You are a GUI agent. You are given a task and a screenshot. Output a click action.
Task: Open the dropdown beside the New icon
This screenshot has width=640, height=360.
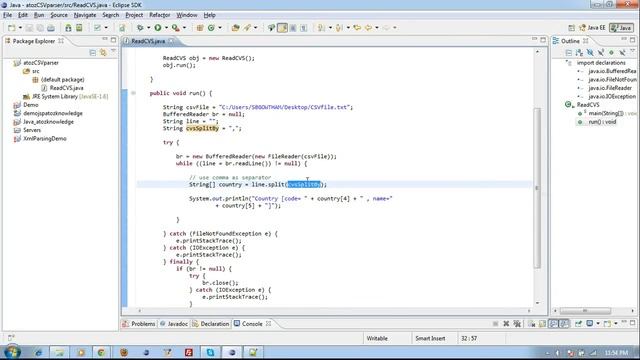[20, 28]
